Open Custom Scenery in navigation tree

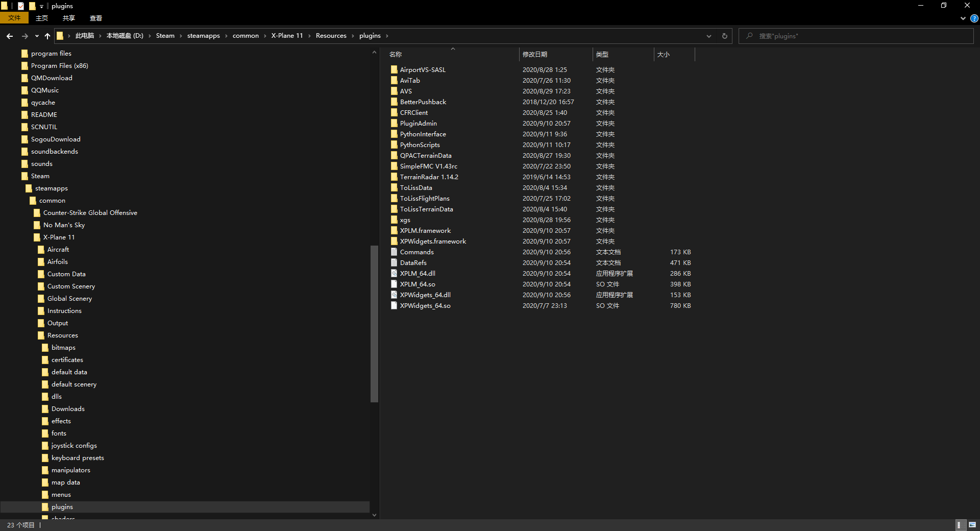tap(71, 286)
